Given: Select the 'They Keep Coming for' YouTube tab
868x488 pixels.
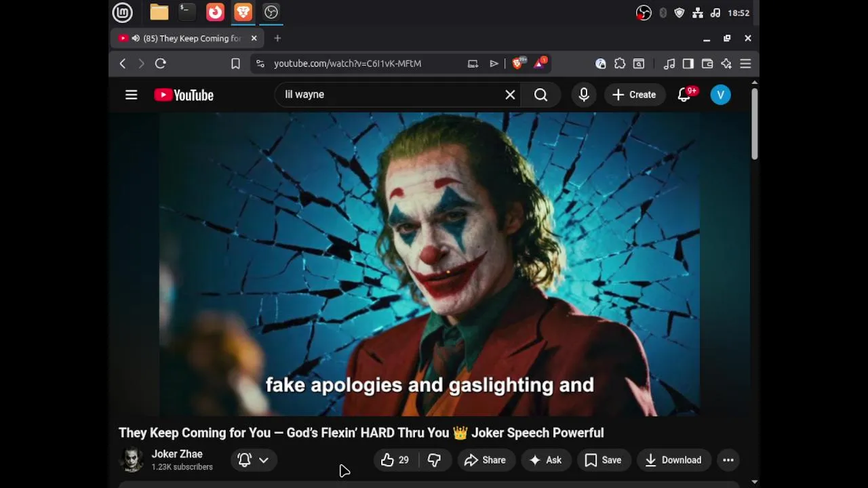Looking at the screenshot, I should [186, 39].
